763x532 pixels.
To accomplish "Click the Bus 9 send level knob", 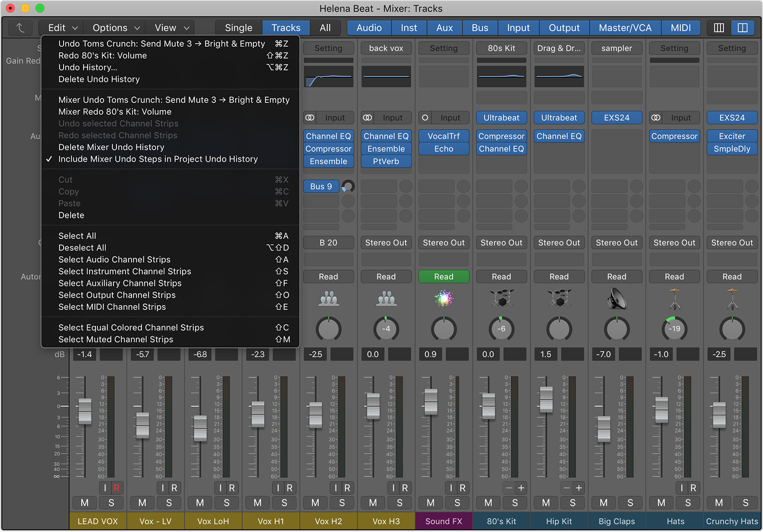I will click(348, 186).
